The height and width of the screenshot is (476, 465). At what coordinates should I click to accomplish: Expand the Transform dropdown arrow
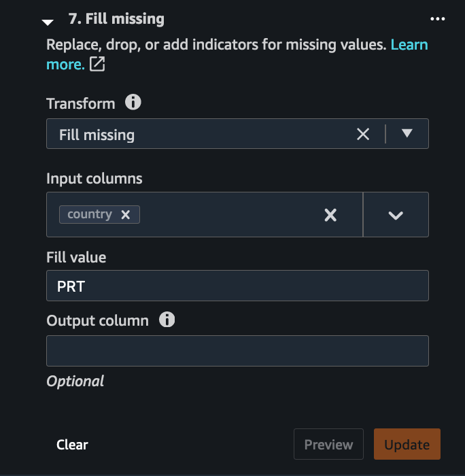(407, 134)
